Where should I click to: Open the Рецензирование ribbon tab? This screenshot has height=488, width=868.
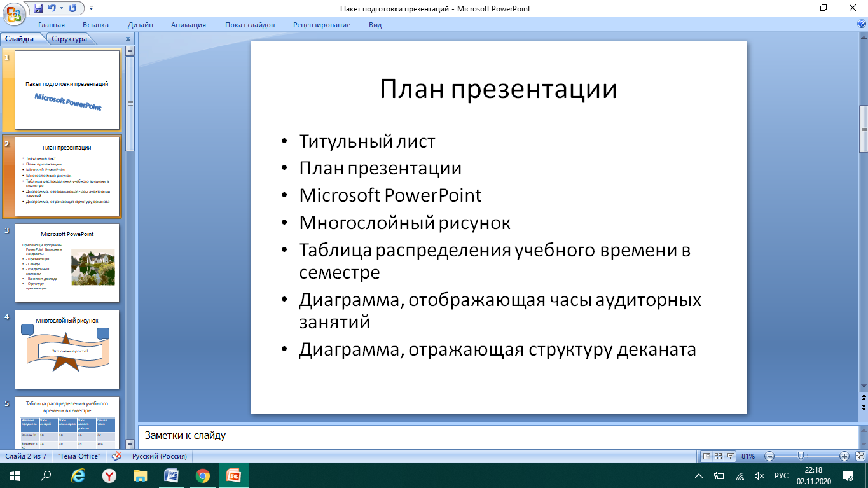tap(322, 25)
